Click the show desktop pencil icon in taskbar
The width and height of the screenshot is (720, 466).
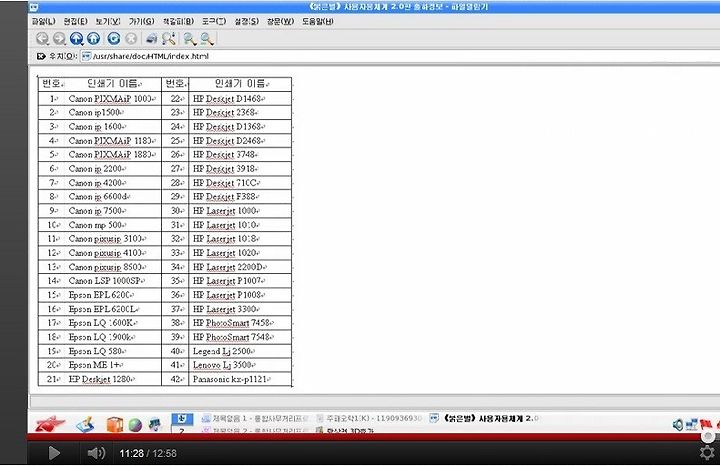[x=85, y=424]
